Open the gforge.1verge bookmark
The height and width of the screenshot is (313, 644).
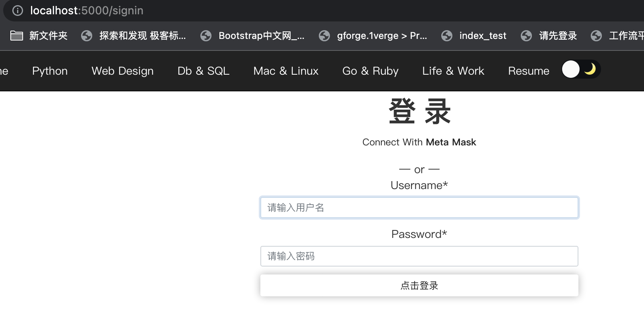pos(373,36)
